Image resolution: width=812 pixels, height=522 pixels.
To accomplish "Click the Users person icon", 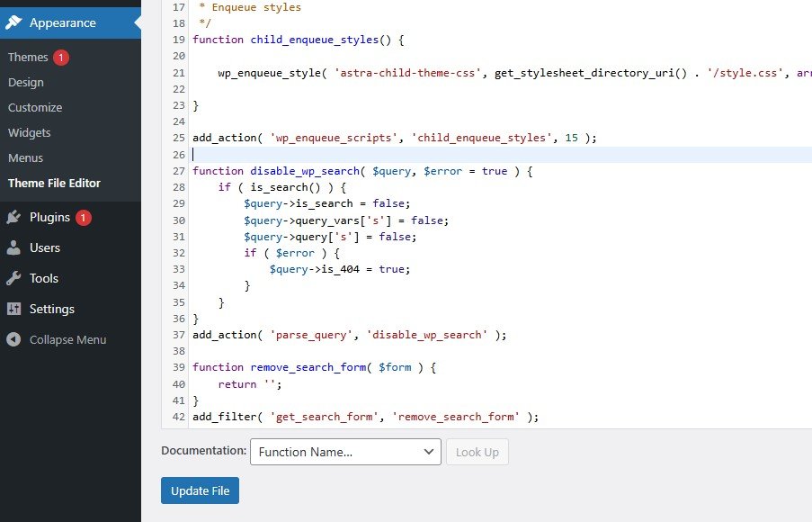I will [14, 247].
